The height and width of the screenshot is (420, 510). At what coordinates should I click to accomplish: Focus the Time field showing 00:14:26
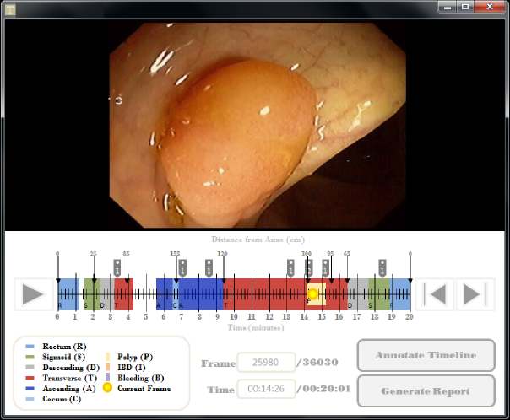(x=266, y=389)
